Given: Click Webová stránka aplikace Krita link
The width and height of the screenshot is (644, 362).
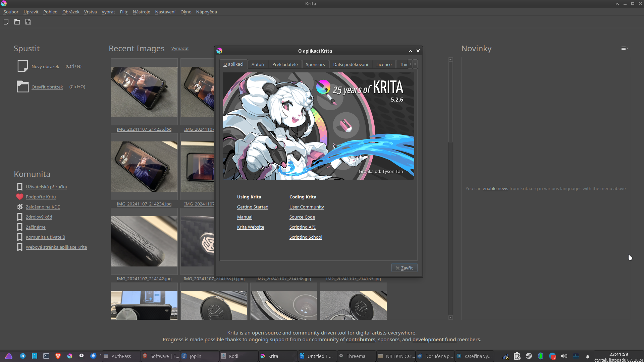Looking at the screenshot, I should coord(56,247).
